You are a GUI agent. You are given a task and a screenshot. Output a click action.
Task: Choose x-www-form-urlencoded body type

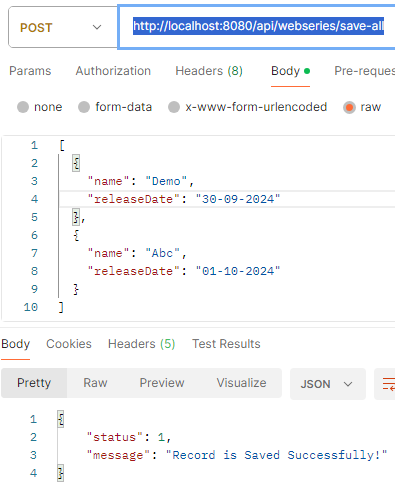tap(174, 107)
